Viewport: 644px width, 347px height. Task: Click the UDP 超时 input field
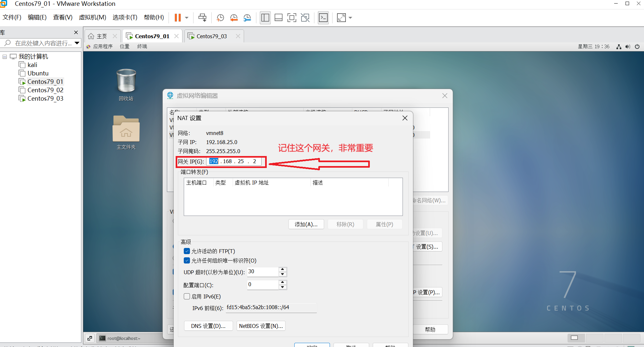(263, 272)
